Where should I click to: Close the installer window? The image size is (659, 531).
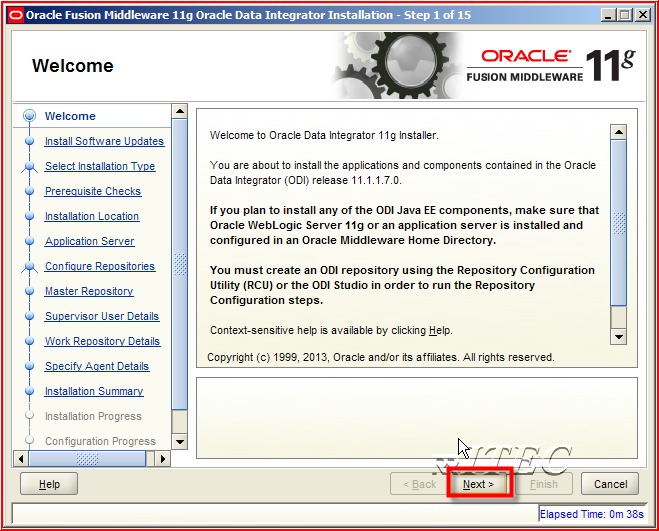coord(643,16)
